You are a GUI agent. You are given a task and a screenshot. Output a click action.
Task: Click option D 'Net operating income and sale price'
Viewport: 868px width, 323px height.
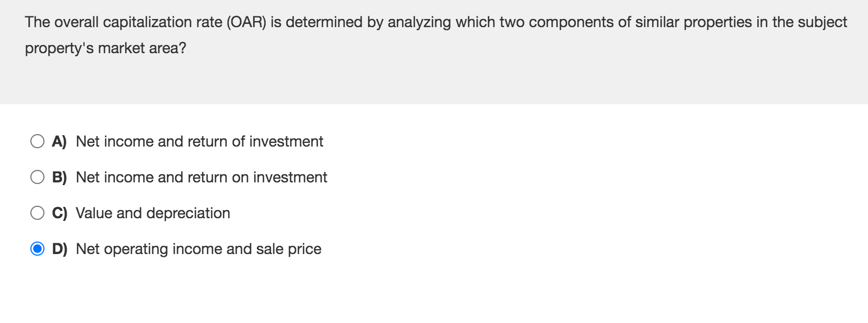point(198,248)
